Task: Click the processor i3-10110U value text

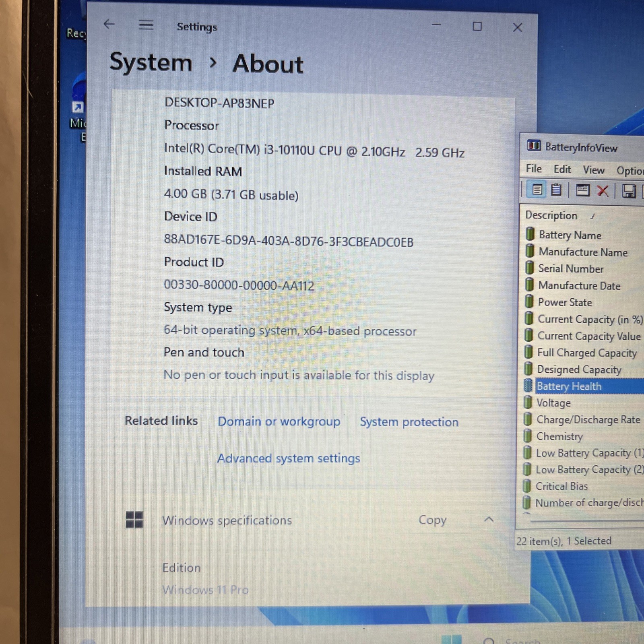Action: coord(314,151)
